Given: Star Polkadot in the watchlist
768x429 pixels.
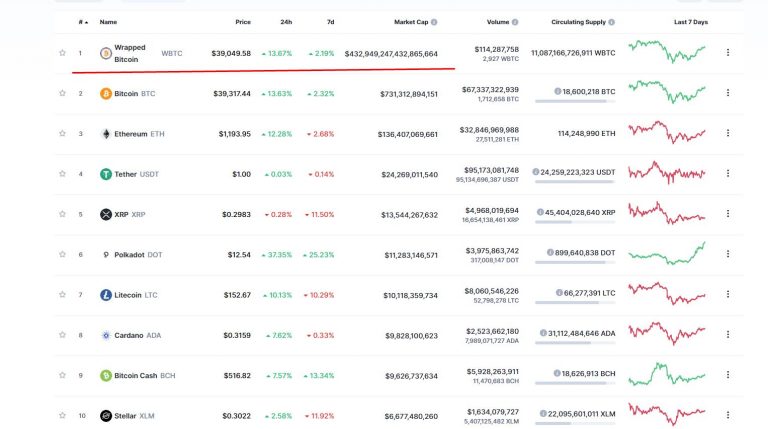Looking at the screenshot, I should tap(62, 254).
